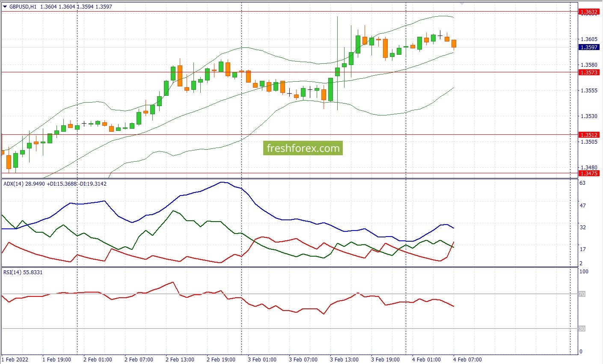This screenshot has width=603, height=364.
Task: Click the 3 Feb 01:00 time label
Action: [x=262, y=360]
